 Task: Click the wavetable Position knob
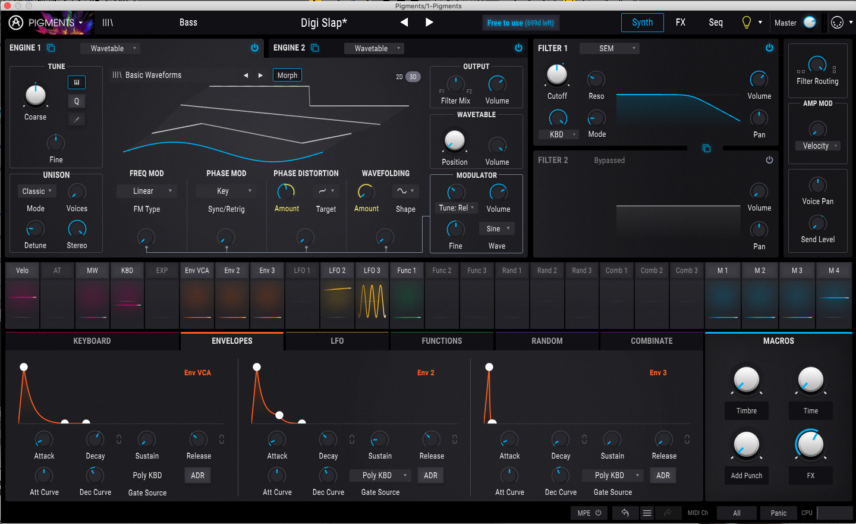[x=454, y=140]
